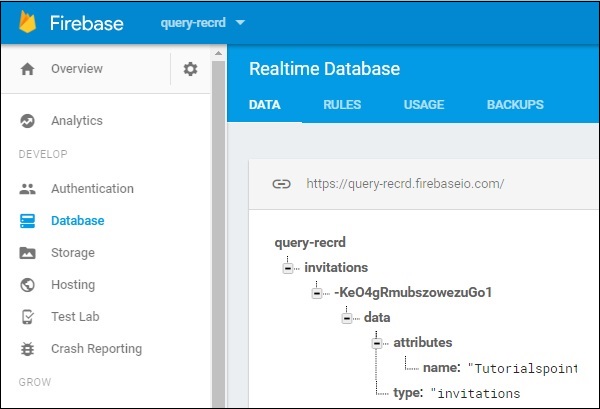Open the BACKUPS tab
The width and height of the screenshot is (600, 409).
pos(515,105)
